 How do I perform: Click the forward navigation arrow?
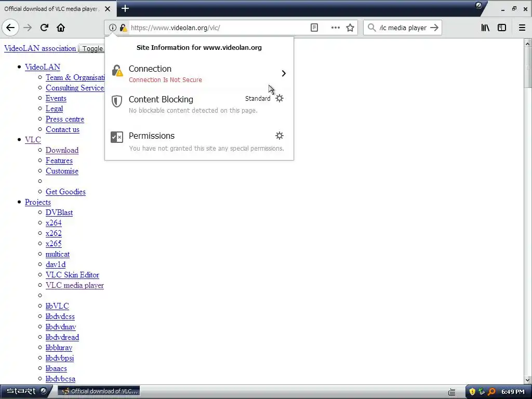(x=28, y=28)
